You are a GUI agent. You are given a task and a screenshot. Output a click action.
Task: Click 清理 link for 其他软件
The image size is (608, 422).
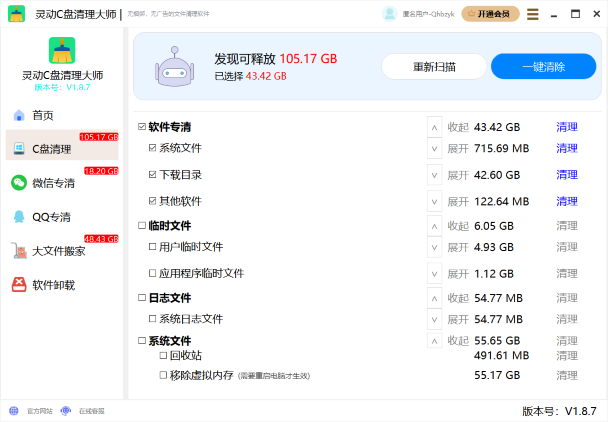(x=567, y=201)
